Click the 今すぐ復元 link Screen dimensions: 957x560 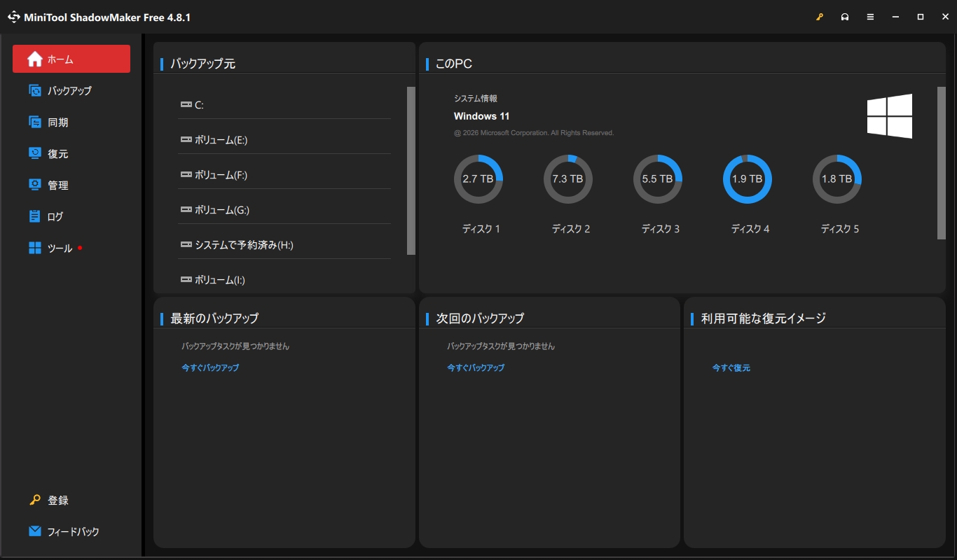(x=731, y=367)
